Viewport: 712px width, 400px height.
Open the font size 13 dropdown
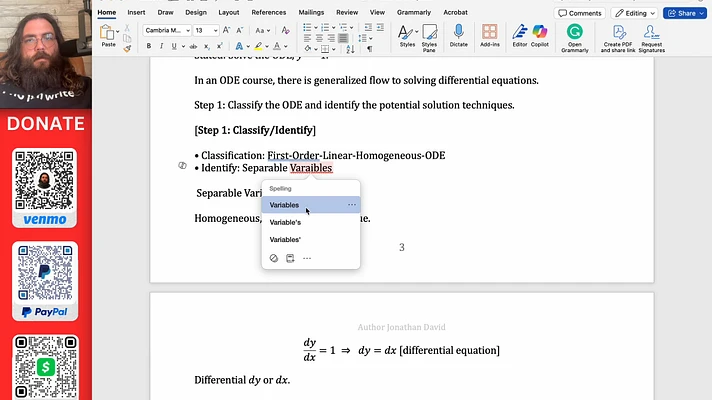pyautogui.click(x=215, y=30)
